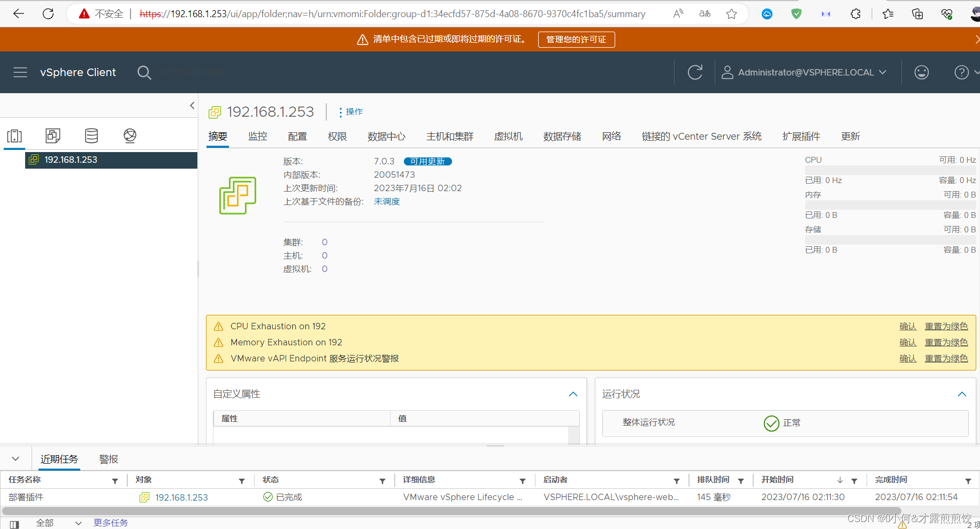Viewport: 980px width, 529px height.
Task: Click the browser address bar URL
Action: pos(392,14)
